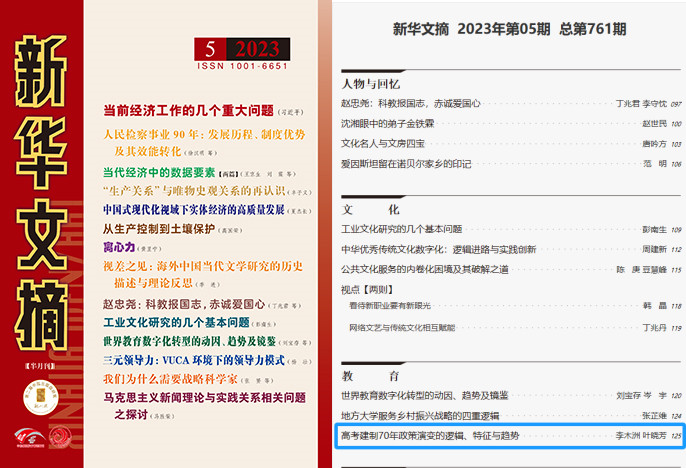
Task: Click the publisher swoosh logo at bottom-left
Action: 28,436
